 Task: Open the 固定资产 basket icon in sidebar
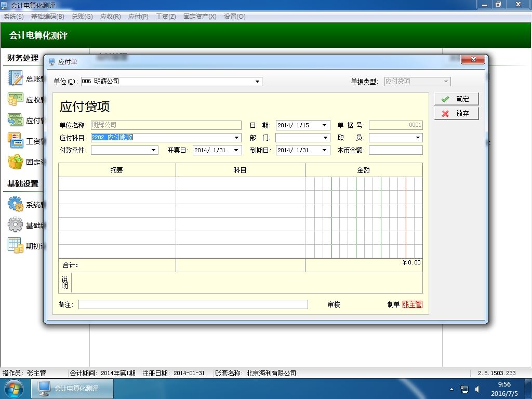[15, 162]
